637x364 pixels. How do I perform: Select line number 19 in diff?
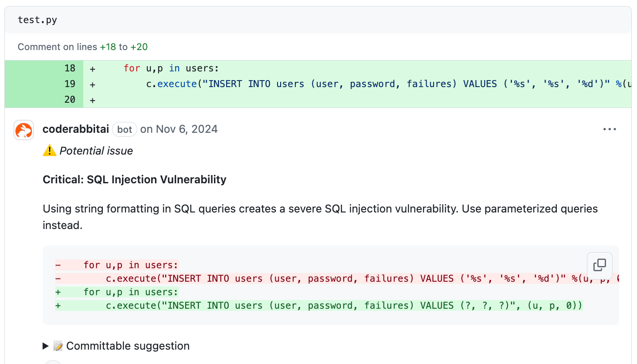(x=70, y=84)
